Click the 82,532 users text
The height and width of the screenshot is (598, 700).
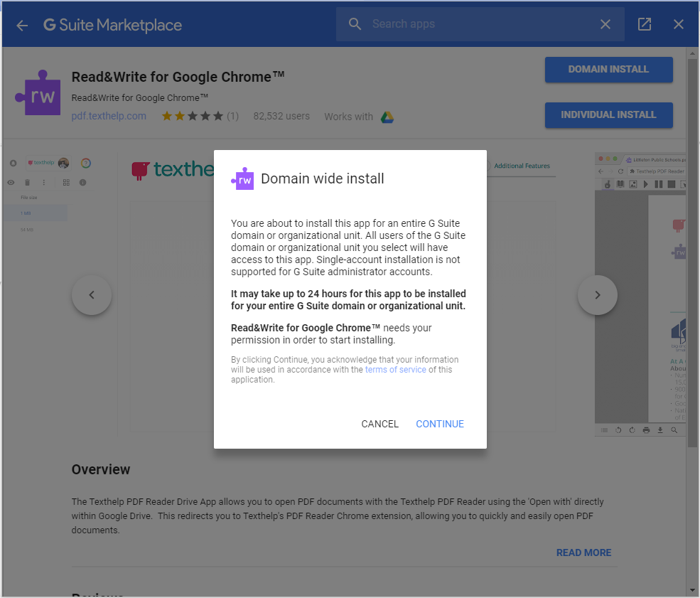(281, 116)
